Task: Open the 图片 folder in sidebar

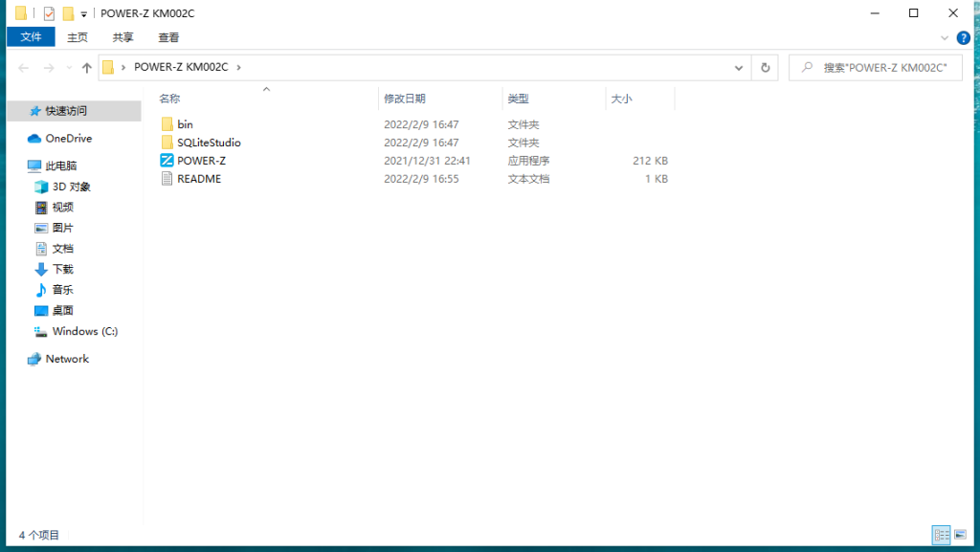Action: pos(55,228)
